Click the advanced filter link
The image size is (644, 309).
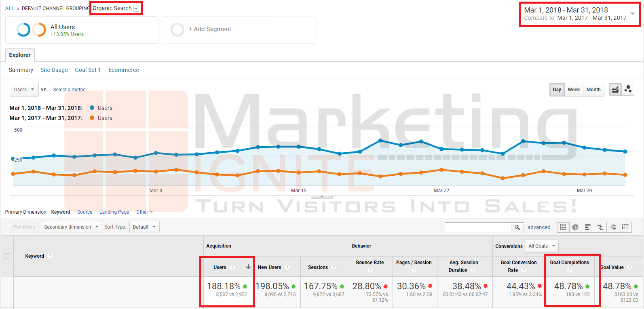(539, 227)
